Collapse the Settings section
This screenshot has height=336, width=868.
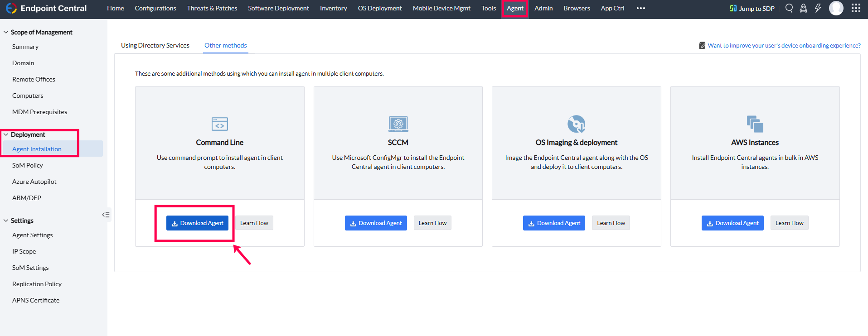pyautogui.click(x=6, y=221)
